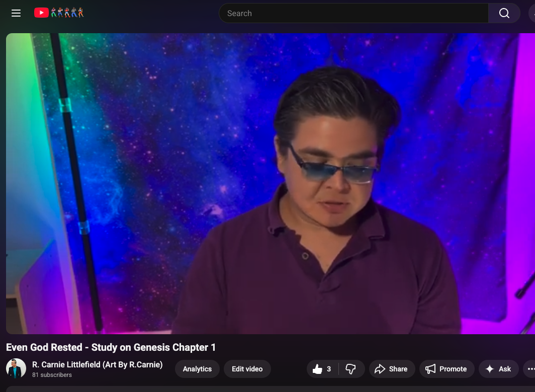The height and width of the screenshot is (392, 535).
Task: Click the red YouTube play logo
Action: (x=41, y=13)
